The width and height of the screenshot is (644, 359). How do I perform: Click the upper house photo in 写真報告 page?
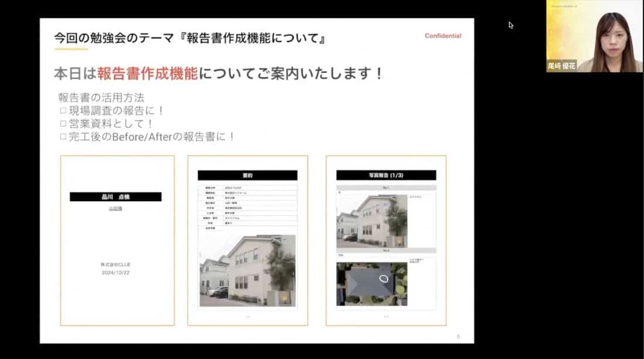coord(372,218)
